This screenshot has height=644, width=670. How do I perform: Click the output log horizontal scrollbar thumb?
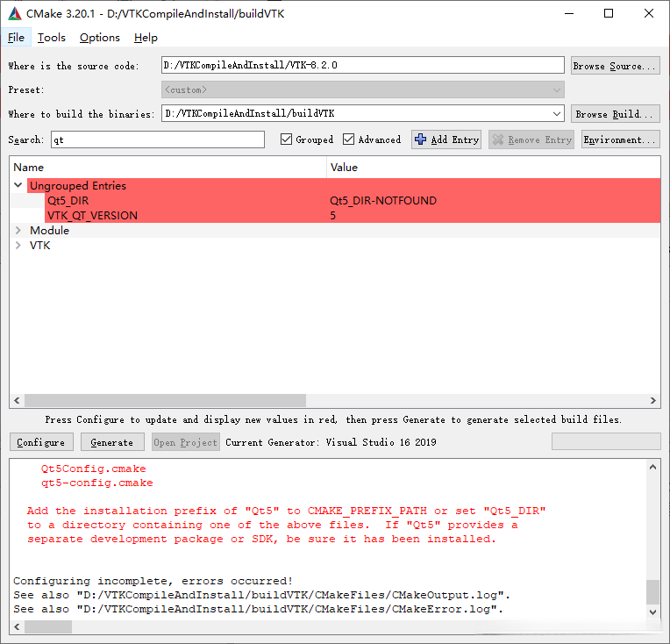tap(48, 627)
